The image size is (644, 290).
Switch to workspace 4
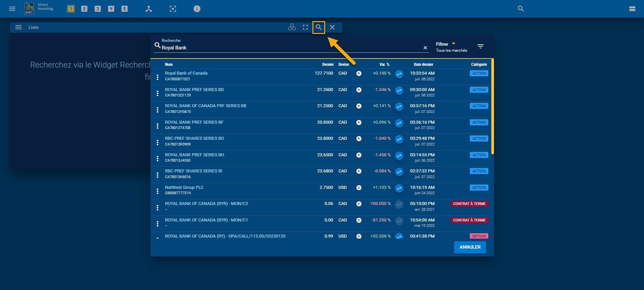tap(111, 9)
